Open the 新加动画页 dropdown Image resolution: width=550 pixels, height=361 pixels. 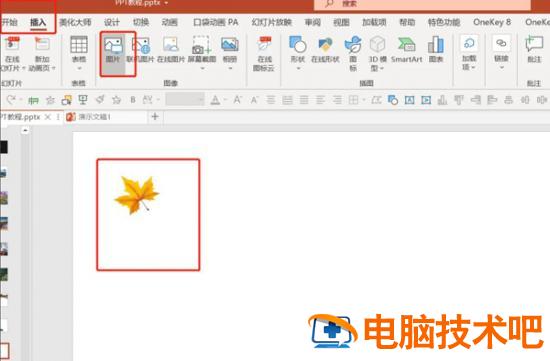54,68
